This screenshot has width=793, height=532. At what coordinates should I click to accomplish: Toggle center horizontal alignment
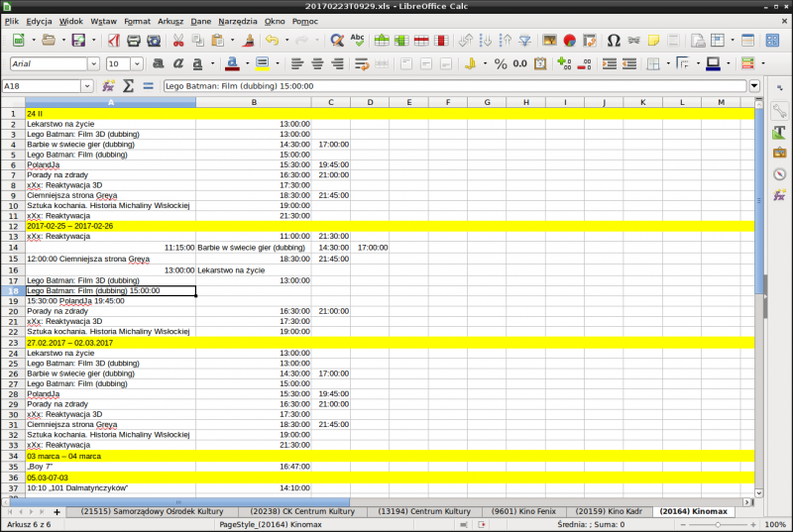click(318, 63)
